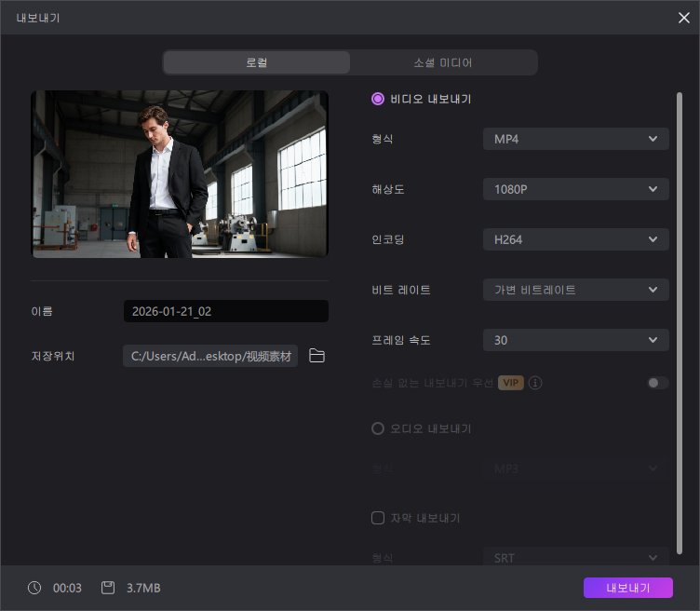
Task: Click the 3.7MB file size text
Action: point(143,588)
